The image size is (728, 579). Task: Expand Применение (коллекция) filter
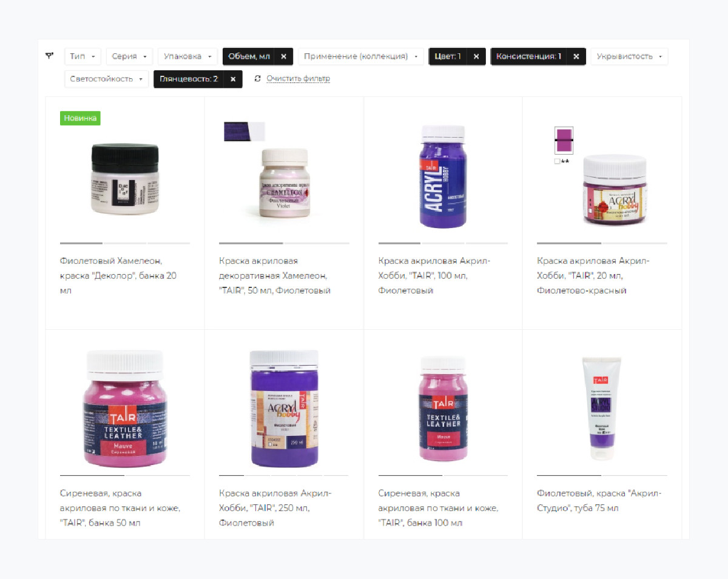tap(360, 56)
